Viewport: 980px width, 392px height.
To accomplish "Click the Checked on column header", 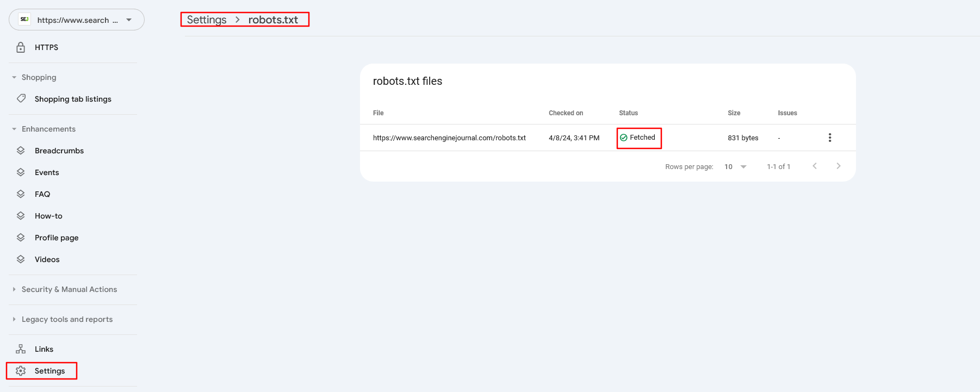I will (x=566, y=113).
